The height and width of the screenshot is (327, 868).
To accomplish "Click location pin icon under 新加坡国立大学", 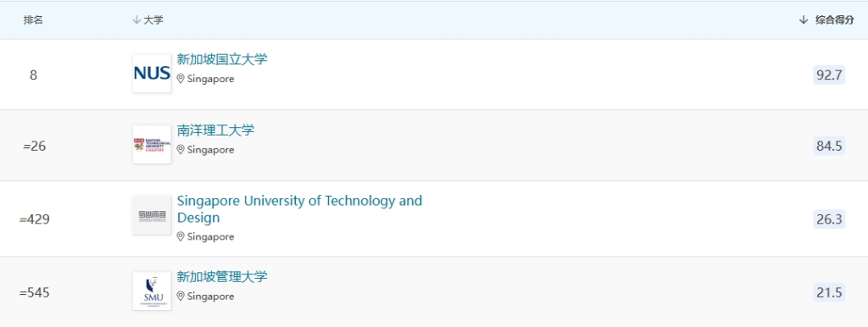I will click(181, 79).
